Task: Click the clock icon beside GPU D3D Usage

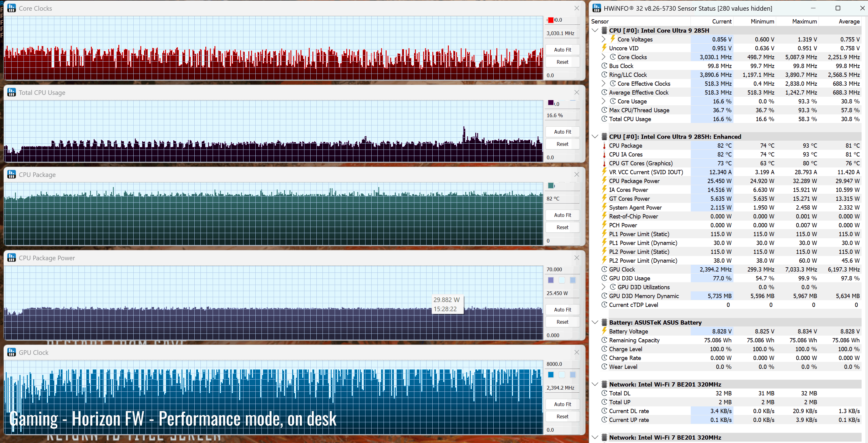Action: point(604,278)
